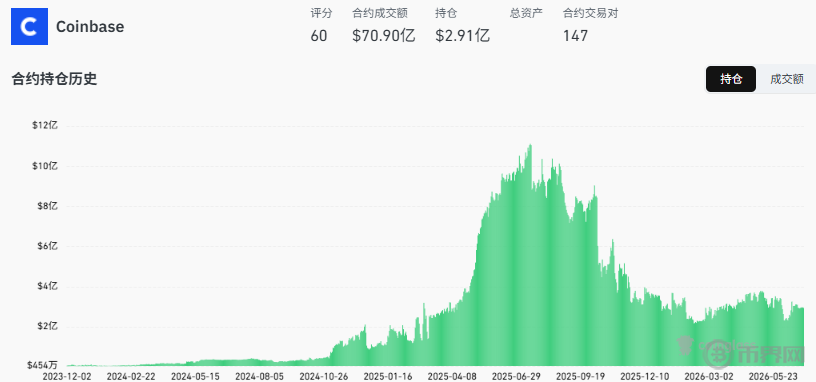
Task: Click the chart's highest peak above $10亿
Action: pos(530,146)
